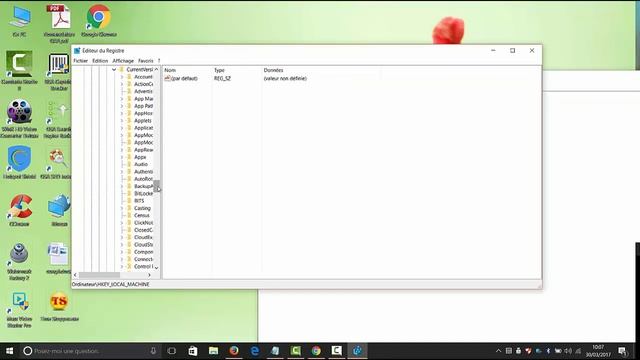Expand the ActionCe key arrow

[x=121, y=84]
